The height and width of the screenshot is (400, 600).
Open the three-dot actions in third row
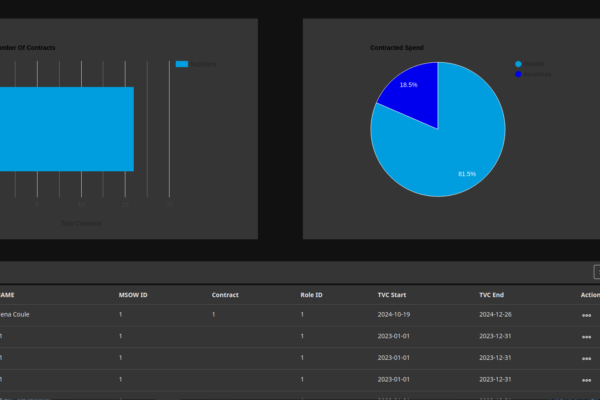pos(587,358)
